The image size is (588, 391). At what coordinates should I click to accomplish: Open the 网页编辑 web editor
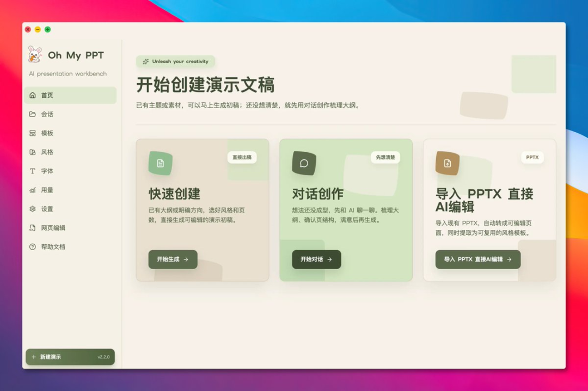[x=70, y=228]
